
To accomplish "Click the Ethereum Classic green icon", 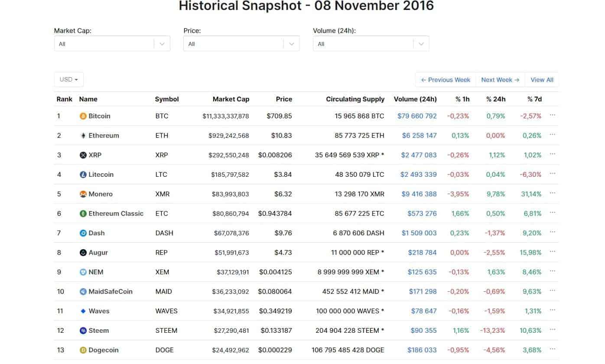I will click(x=82, y=214).
